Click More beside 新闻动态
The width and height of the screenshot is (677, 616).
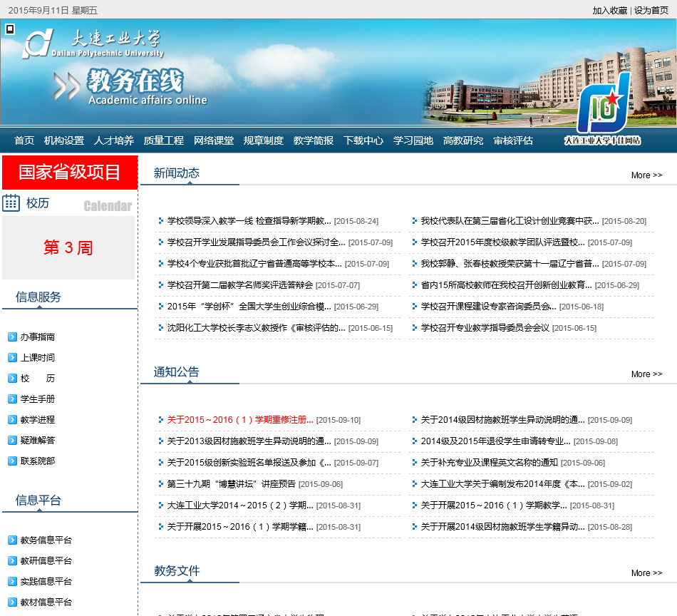pyautogui.click(x=646, y=175)
